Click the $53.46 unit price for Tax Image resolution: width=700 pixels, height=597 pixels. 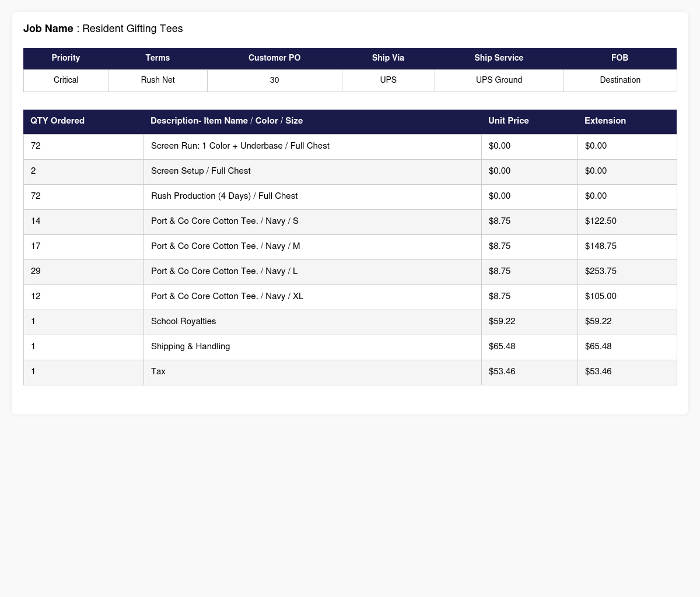tap(530, 372)
